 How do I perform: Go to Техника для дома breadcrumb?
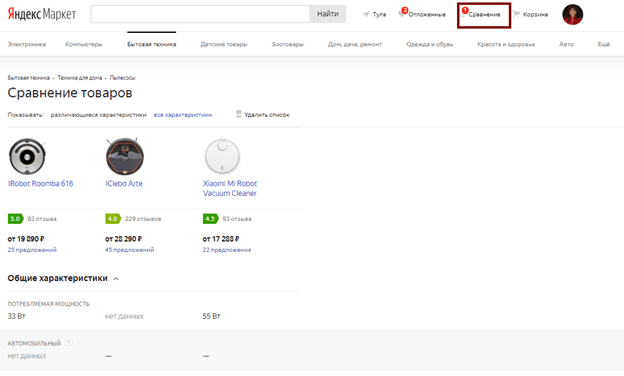80,78
